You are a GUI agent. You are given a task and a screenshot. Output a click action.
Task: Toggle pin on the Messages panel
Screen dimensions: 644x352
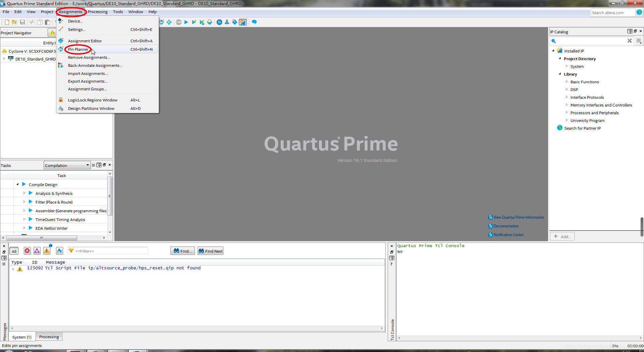coord(4,258)
